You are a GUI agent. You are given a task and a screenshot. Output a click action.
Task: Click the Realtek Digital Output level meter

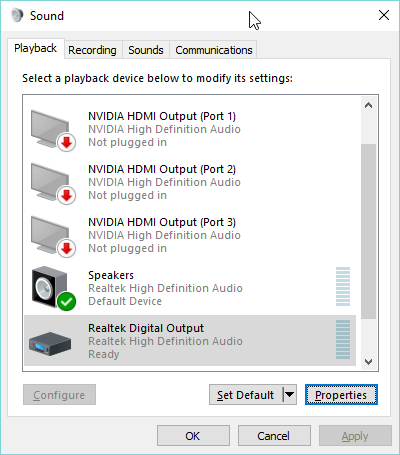[343, 339]
